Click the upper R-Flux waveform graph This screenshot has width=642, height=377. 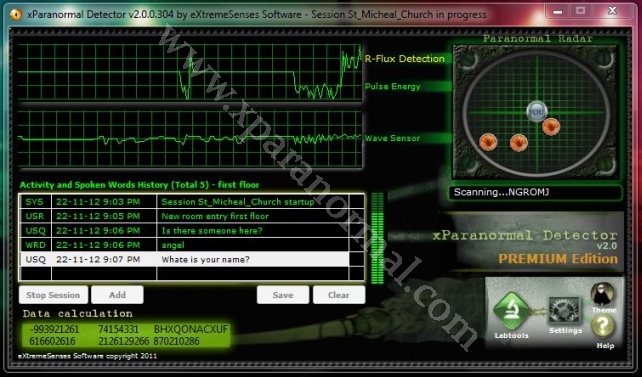click(x=190, y=72)
